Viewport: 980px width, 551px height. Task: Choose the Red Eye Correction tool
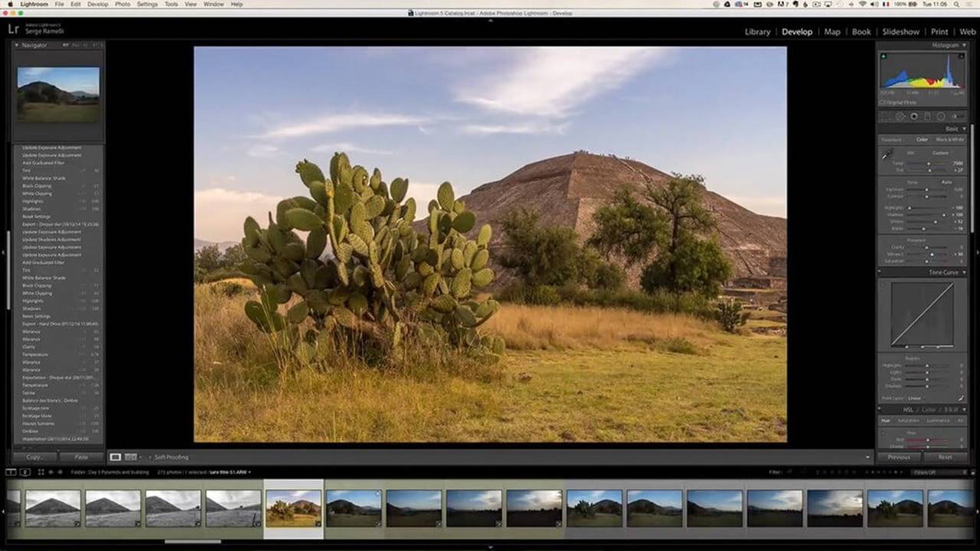pyautogui.click(x=913, y=116)
